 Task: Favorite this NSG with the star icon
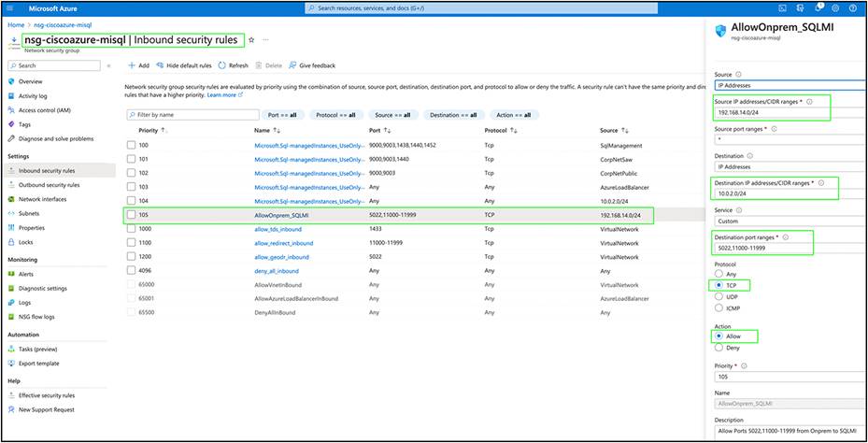coord(250,40)
